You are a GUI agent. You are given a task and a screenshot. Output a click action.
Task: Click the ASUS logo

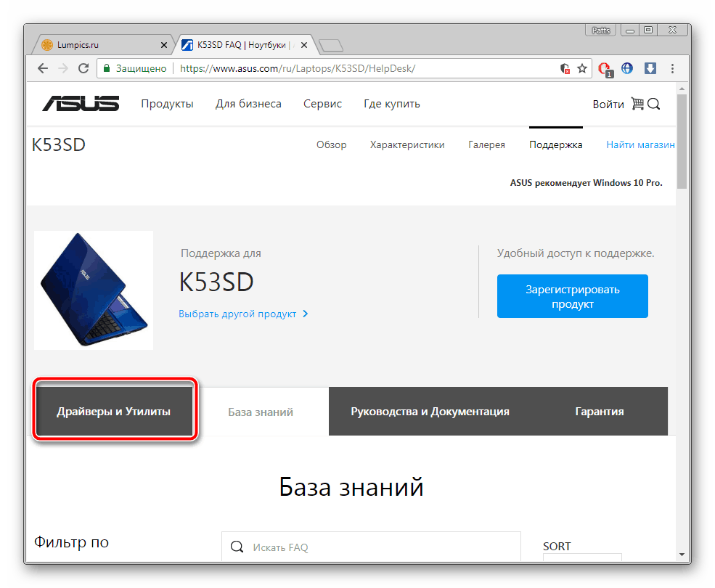click(x=81, y=104)
